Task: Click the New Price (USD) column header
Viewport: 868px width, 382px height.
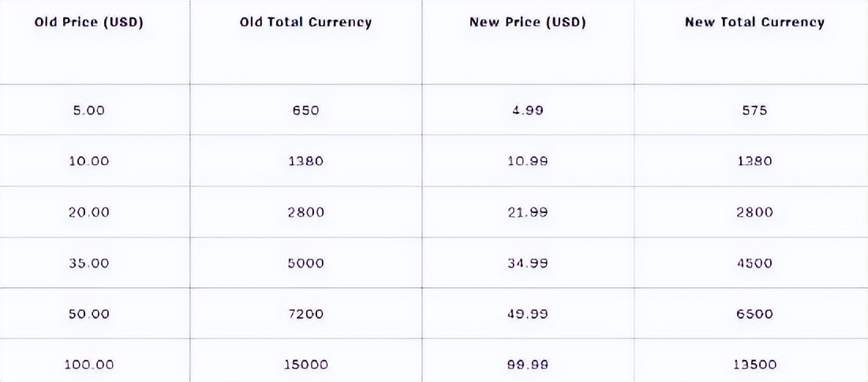Action: [x=528, y=23]
